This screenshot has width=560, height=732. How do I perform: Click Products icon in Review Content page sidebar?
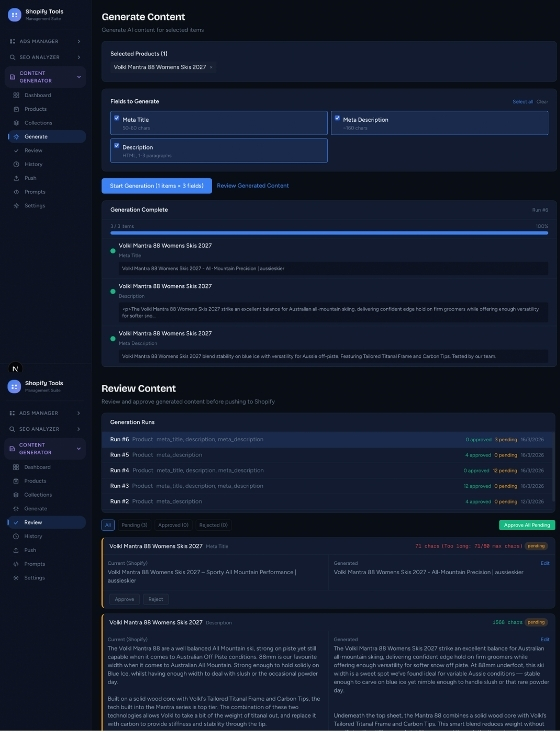click(16, 481)
